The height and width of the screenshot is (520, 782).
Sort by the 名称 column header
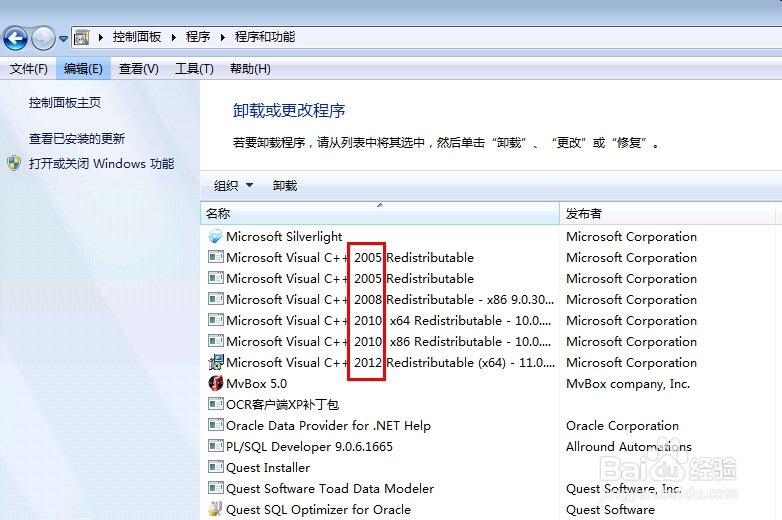(380, 213)
